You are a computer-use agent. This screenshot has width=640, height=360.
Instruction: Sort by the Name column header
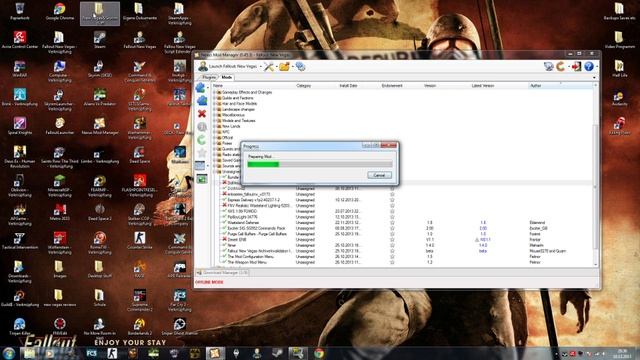[253, 86]
